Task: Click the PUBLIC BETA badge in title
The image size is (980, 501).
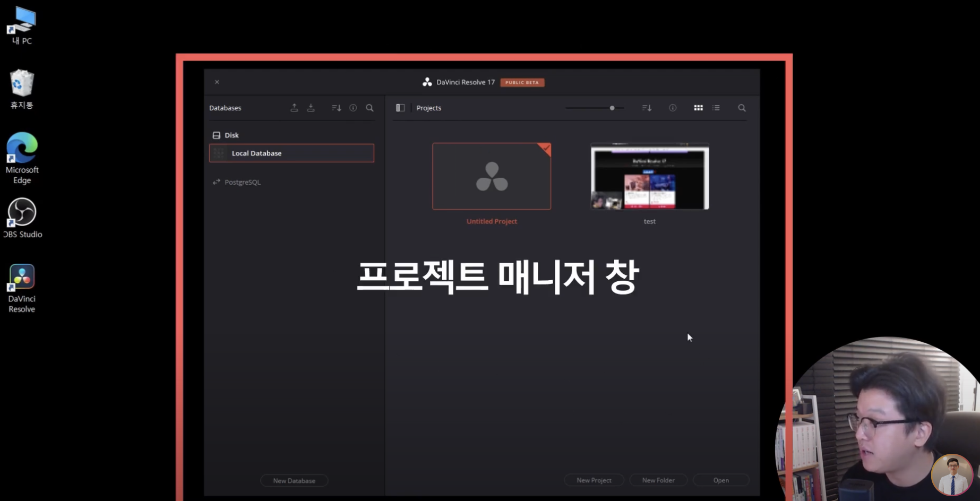Action: click(x=522, y=82)
